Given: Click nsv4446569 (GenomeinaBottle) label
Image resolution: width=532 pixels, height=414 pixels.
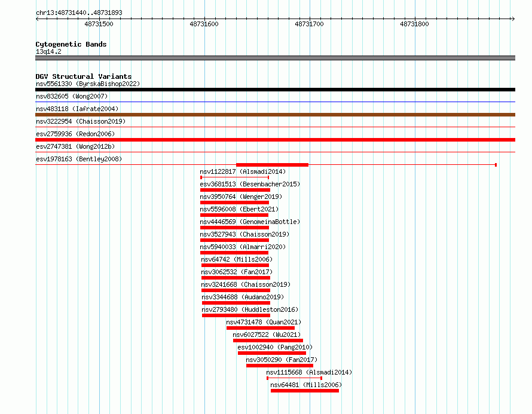Looking at the screenshot, I should [250, 222].
